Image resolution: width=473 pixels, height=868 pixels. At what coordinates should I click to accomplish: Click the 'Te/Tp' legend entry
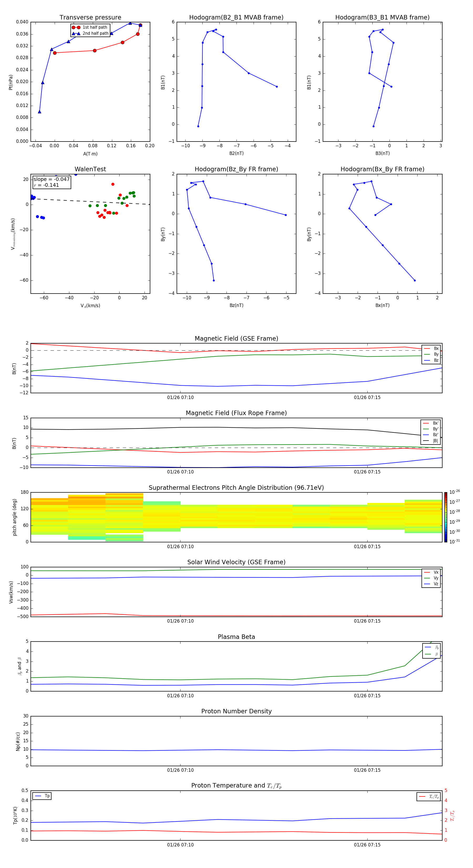pyautogui.click(x=429, y=796)
